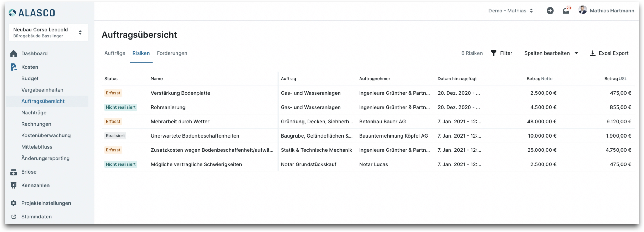Image resolution: width=644 pixels, height=232 pixels.
Task: Click the Betrag Netto column header
Action: (540, 79)
